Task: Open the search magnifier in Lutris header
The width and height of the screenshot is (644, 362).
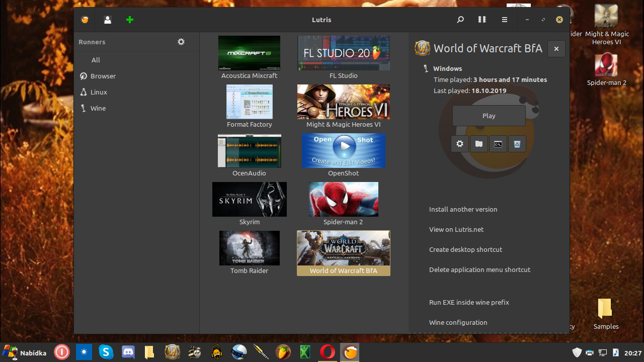Action: coord(460,20)
